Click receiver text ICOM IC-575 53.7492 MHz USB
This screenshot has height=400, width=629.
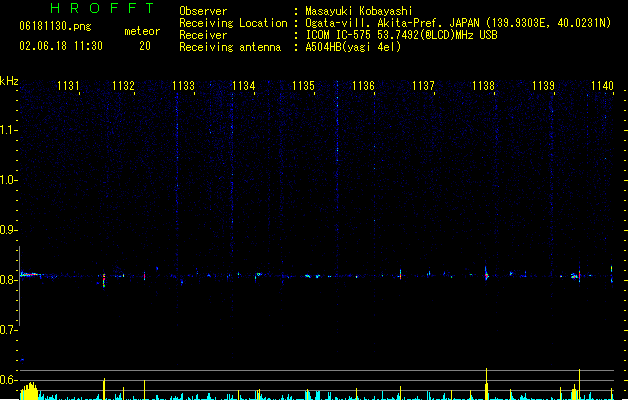(402, 35)
